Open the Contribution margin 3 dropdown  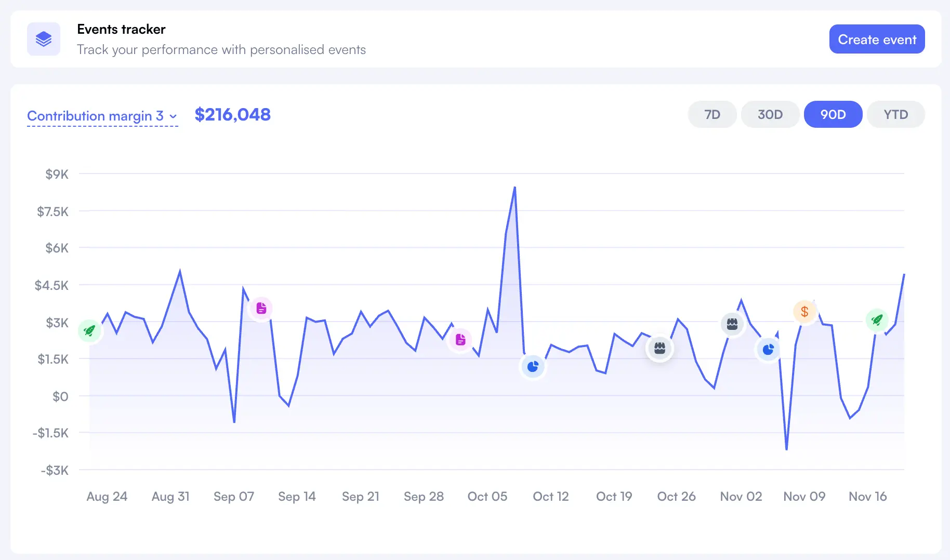tap(102, 116)
